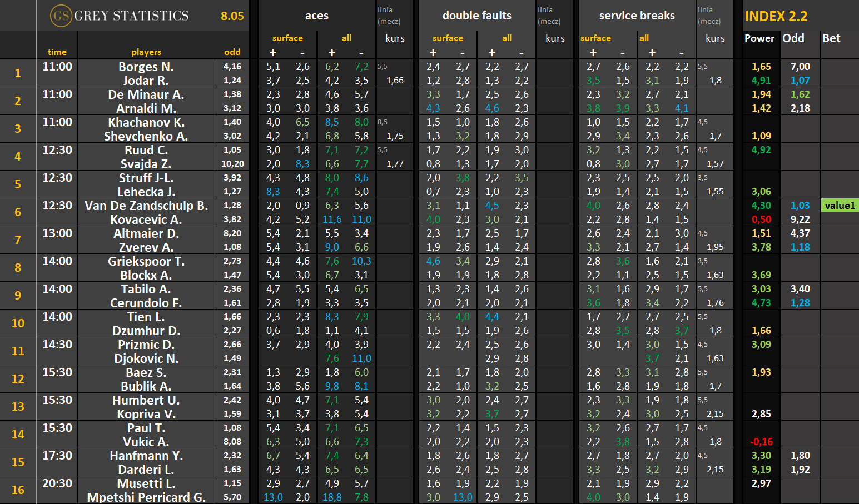Image resolution: width=859 pixels, height=504 pixels.
Task: Select player Shevchenko A.
Action: point(146,136)
